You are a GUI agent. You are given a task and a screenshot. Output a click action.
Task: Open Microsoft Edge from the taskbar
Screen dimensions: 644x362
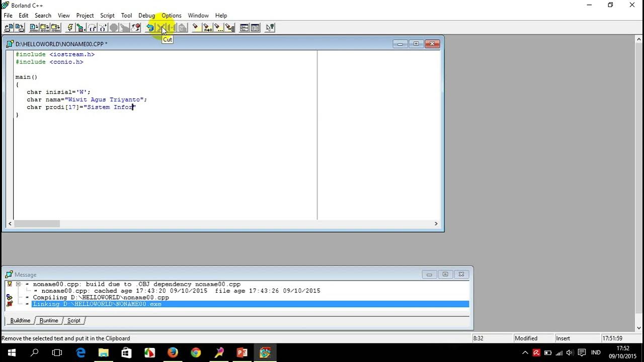tap(80, 352)
